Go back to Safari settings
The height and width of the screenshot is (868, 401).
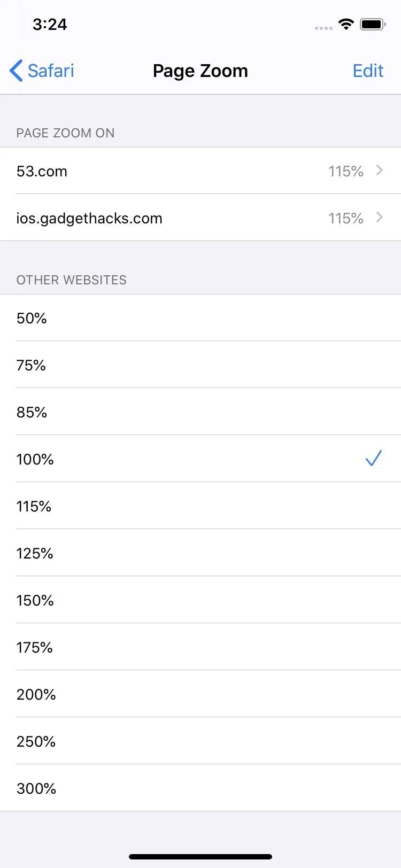pyautogui.click(x=42, y=71)
